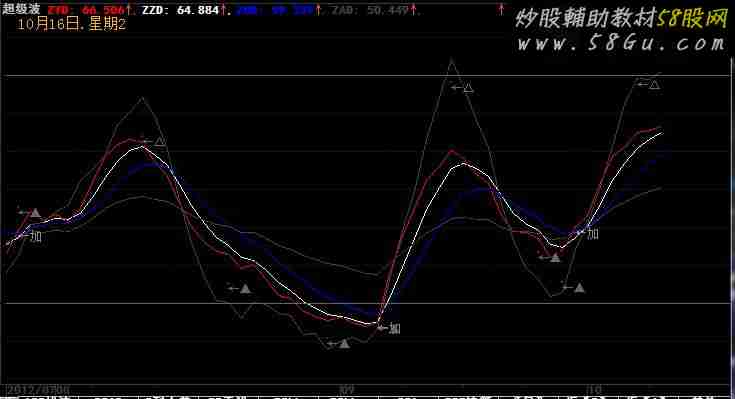Select the gray ZAD: 50.449 readout
This screenshot has height=399, width=735.
coord(370,10)
